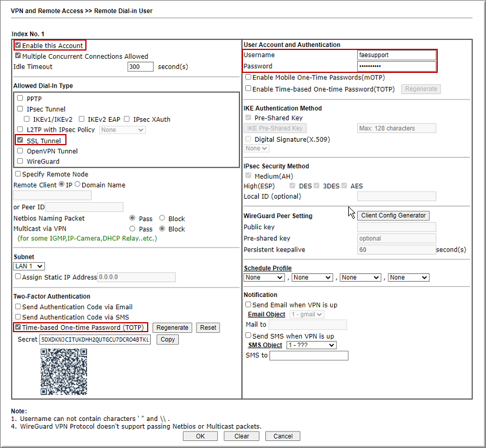Set Netbios Naming Packet to Block
This screenshot has height=448, width=486.
click(162, 218)
